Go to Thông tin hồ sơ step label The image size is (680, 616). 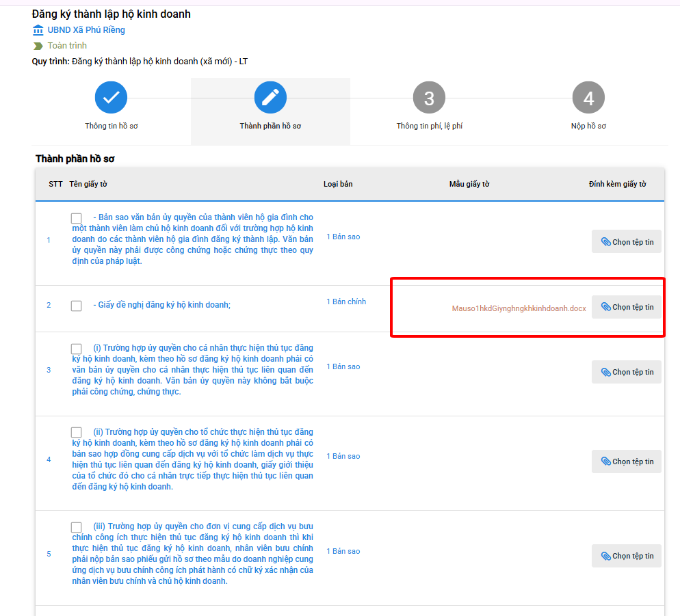pos(111,126)
